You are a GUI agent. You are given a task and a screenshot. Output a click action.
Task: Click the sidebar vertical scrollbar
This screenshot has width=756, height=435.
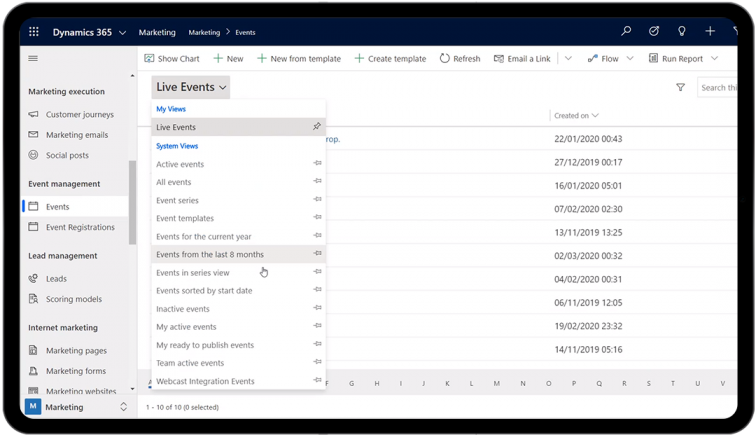(132, 200)
